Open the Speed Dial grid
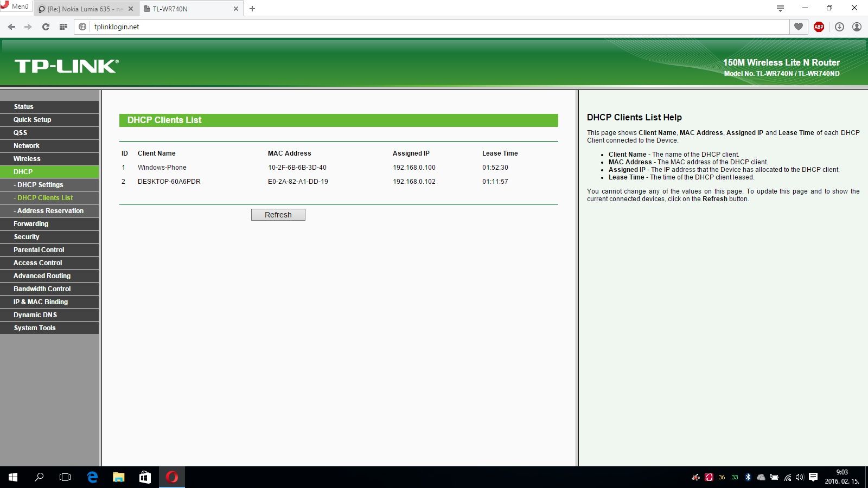Image resolution: width=868 pixels, height=488 pixels. [x=63, y=27]
